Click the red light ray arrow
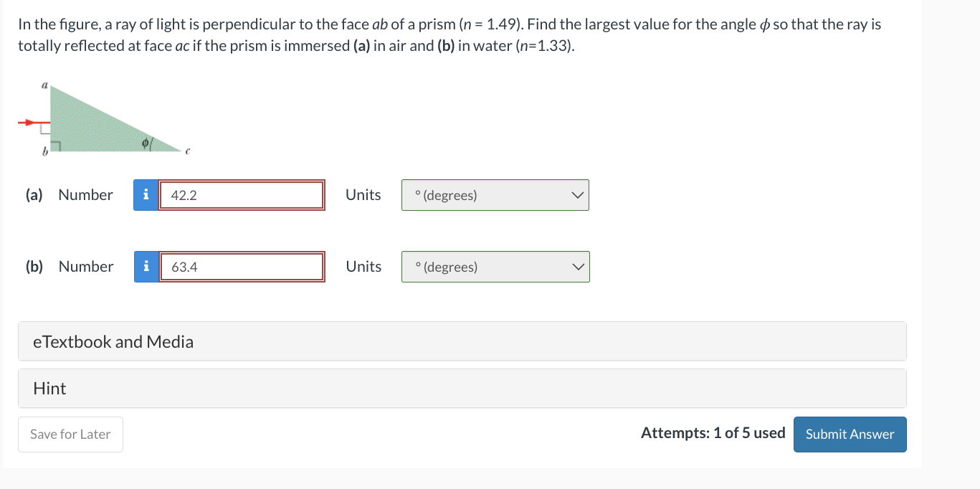The image size is (980, 489). click(x=30, y=123)
